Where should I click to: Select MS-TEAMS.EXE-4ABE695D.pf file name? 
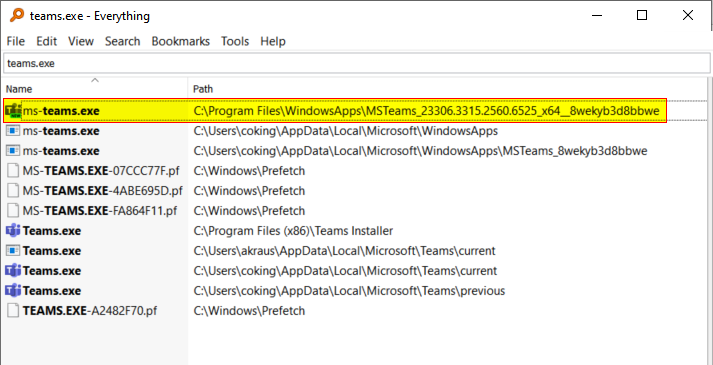tap(103, 190)
